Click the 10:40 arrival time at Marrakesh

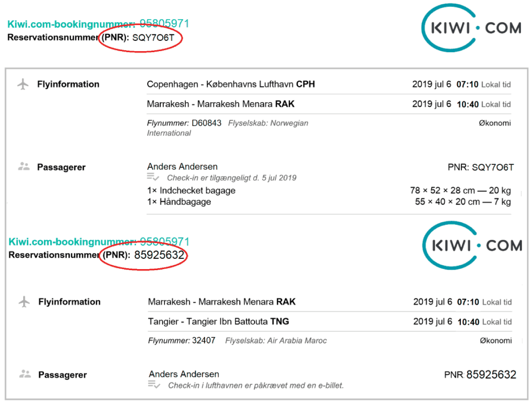(468, 104)
